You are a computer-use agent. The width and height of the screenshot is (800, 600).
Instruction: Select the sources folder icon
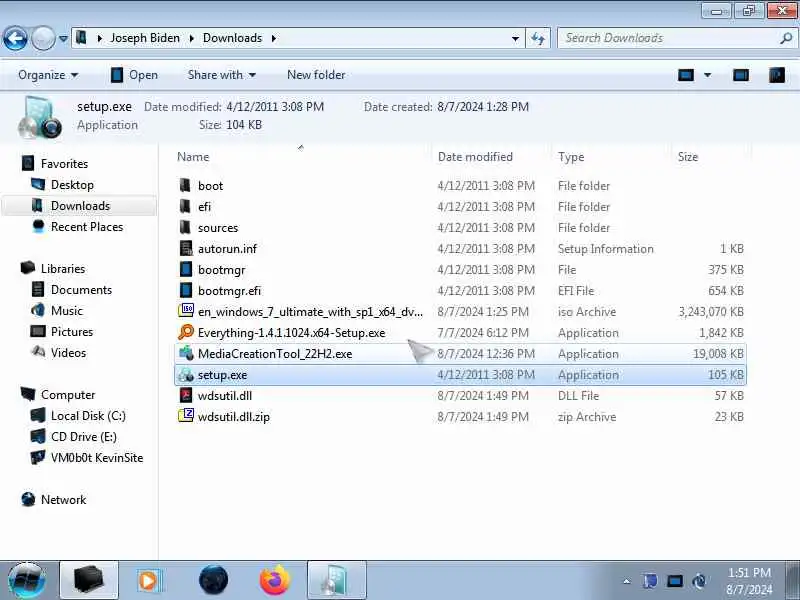click(x=186, y=227)
